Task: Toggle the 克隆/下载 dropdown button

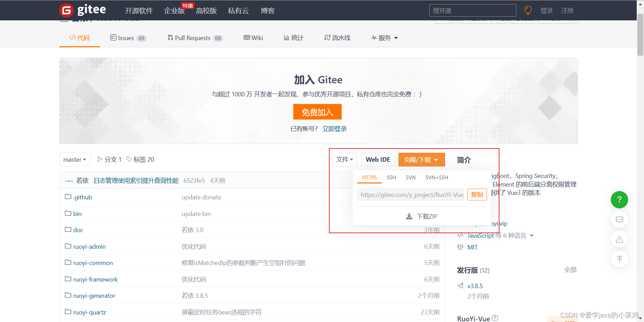Action: coord(422,160)
